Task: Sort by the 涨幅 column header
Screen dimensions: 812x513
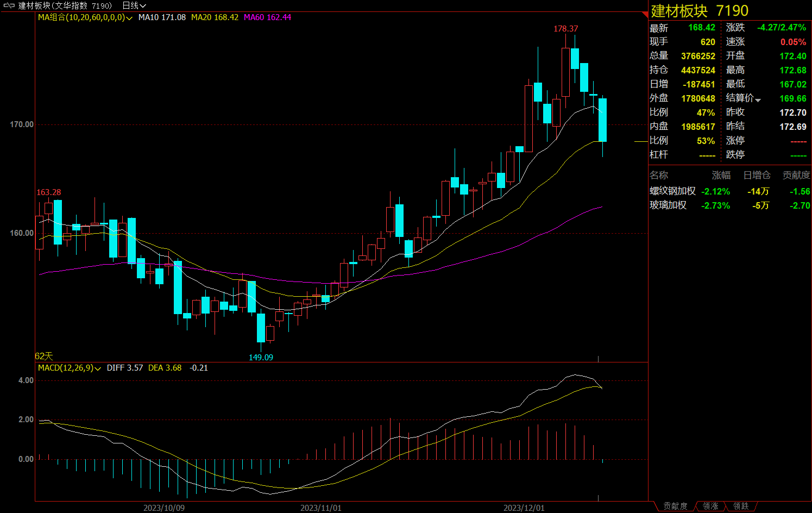Action: (x=721, y=175)
